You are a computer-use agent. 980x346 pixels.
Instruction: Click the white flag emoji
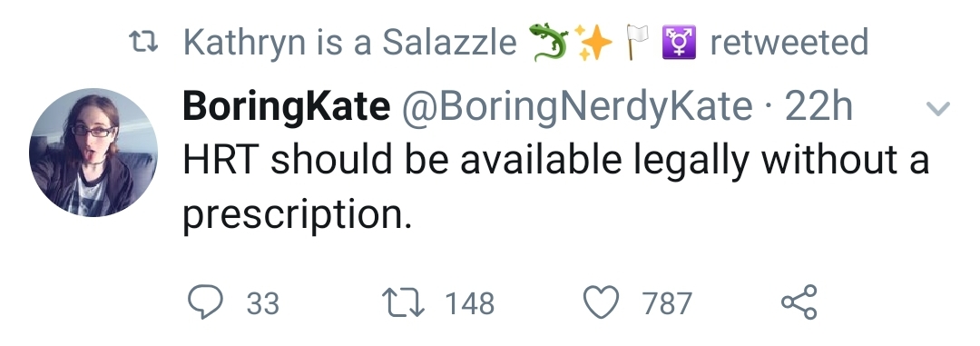[x=637, y=42]
